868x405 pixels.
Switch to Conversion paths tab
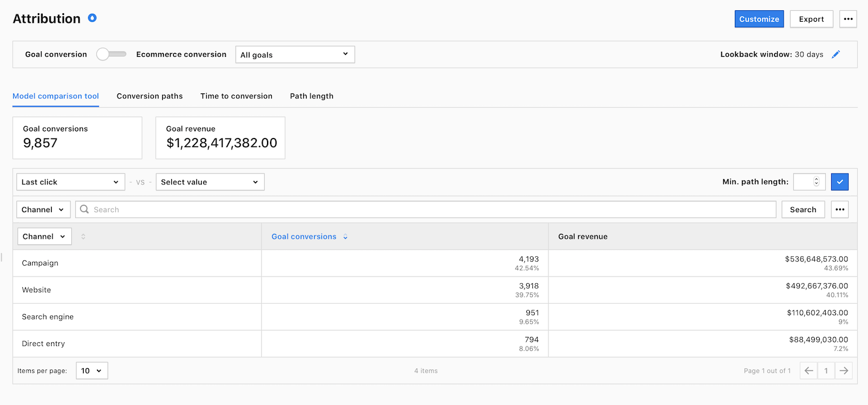149,96
